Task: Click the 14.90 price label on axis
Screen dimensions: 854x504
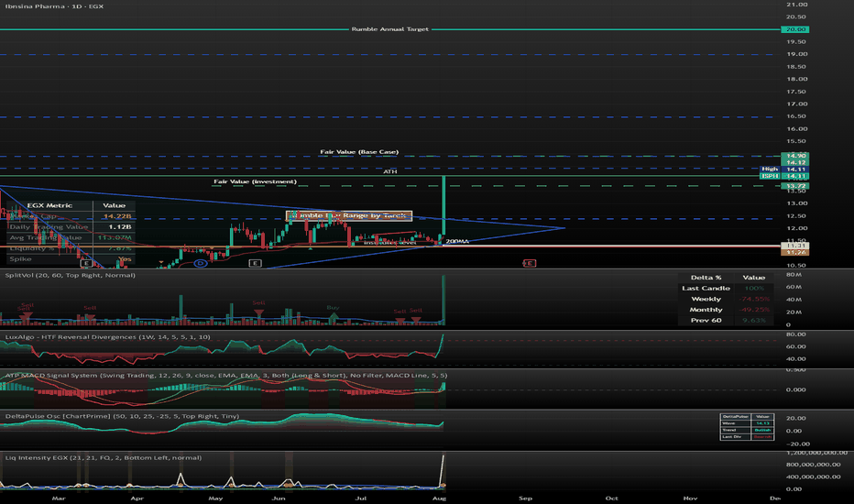Action: [x=795, y=156]
